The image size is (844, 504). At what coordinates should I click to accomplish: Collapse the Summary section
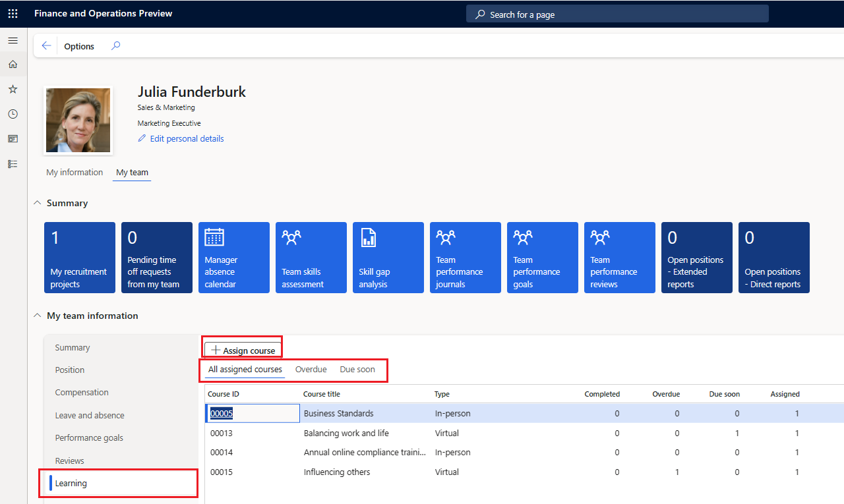click(38, 203)
